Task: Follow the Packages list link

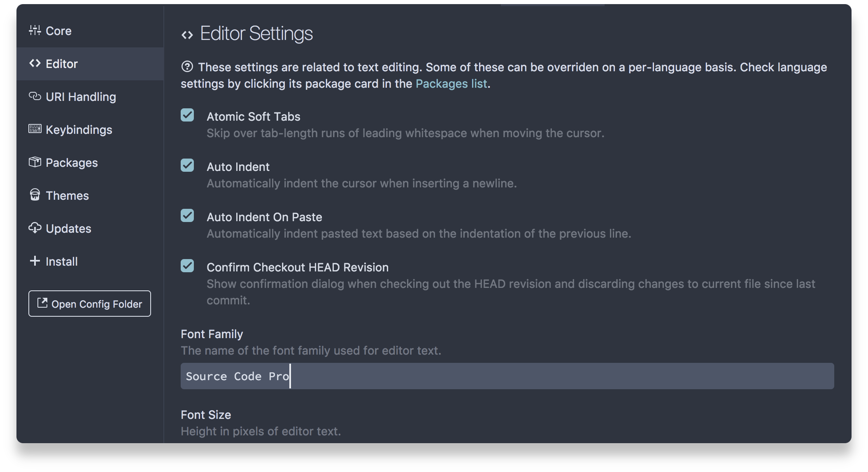Action: [x=451, y=84]
